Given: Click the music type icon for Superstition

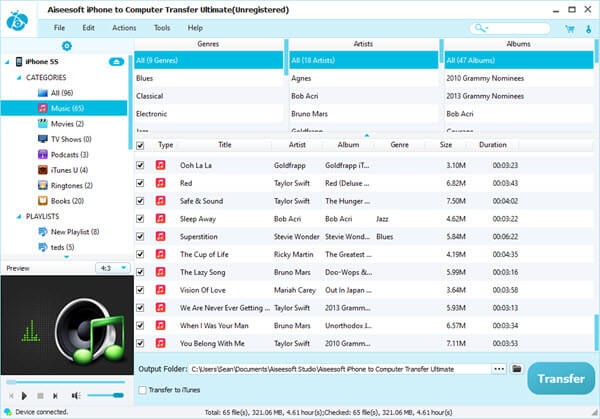Looking at the screenshot, I should (x=160, y=236).
